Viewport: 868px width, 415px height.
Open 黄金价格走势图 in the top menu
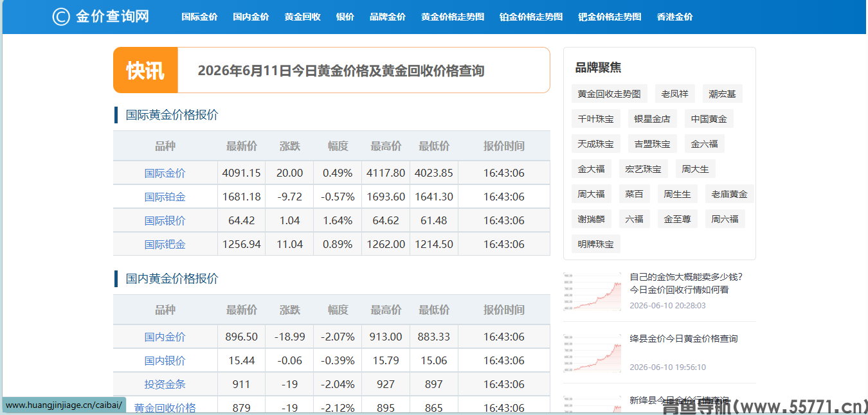click(453, 17)
